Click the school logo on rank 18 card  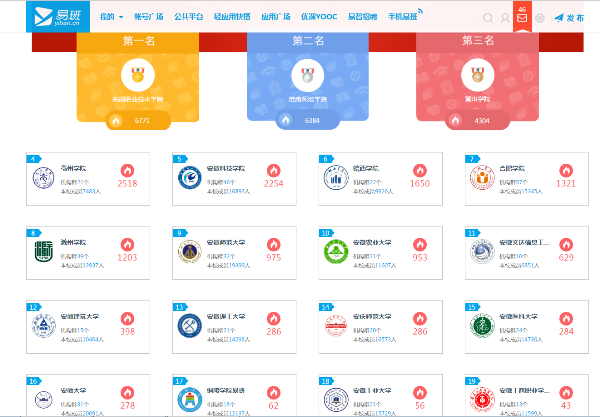(336, 400)
